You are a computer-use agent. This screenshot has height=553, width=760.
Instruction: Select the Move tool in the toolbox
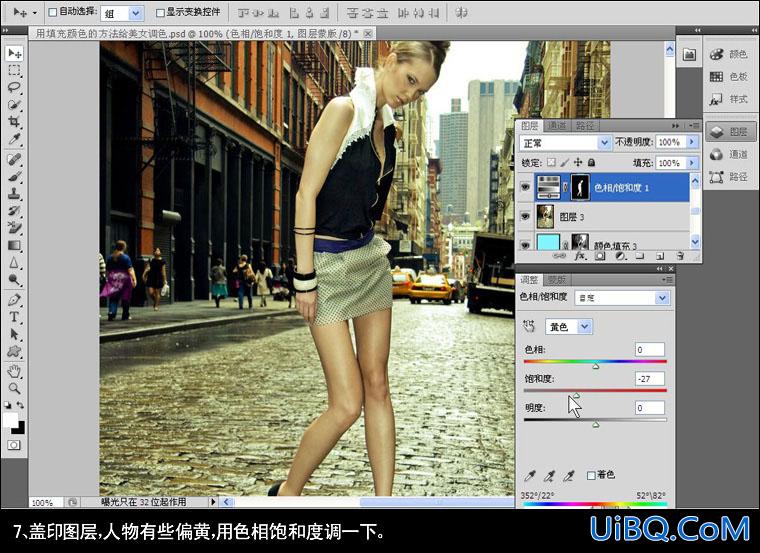click(x=15, y=53)
